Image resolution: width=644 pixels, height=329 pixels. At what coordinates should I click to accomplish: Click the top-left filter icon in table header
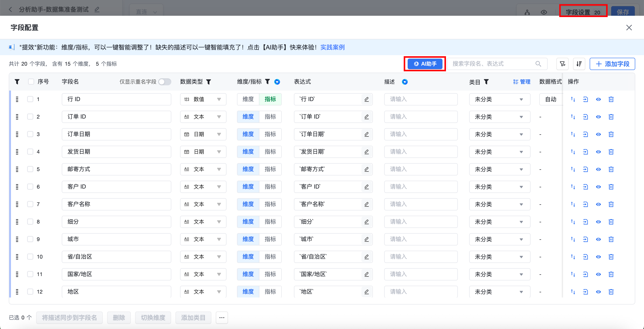tap(17, 82)
